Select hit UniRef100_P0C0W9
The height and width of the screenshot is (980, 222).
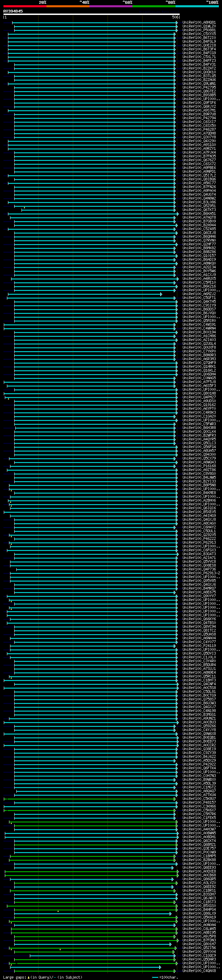click(x=199, y=852)
